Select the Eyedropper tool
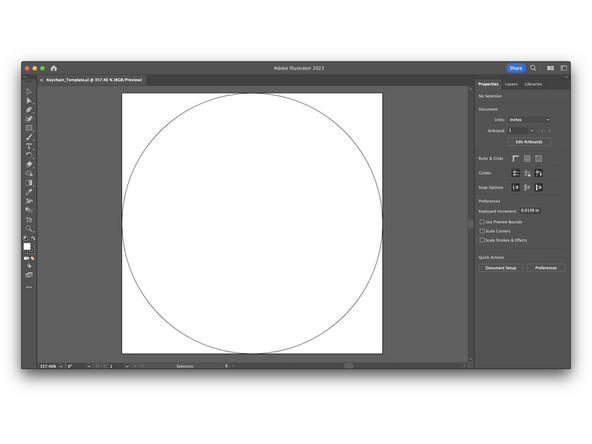The height and width of the screenshot is (444, 592). (x=29, y=192)
